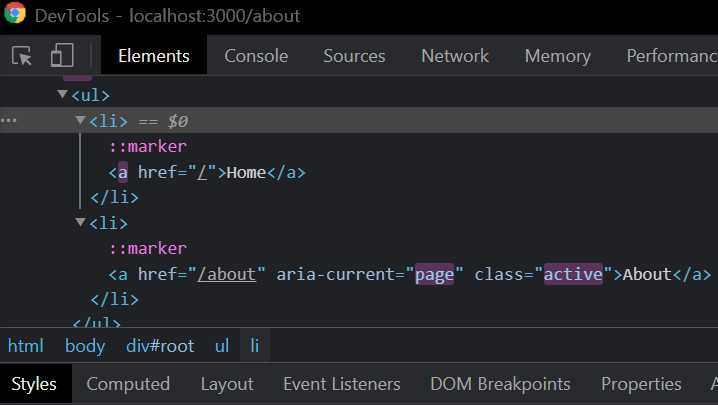Follow the "/" href link of Home anchor
The width and height of the screenshot is (718, 405).
click(x=202, y=173)
